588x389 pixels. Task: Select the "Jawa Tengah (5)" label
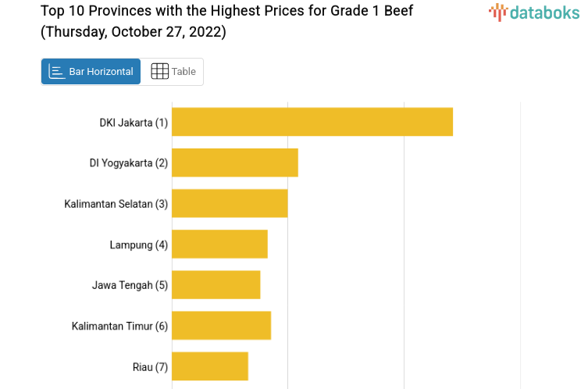(x=130, y=285)
